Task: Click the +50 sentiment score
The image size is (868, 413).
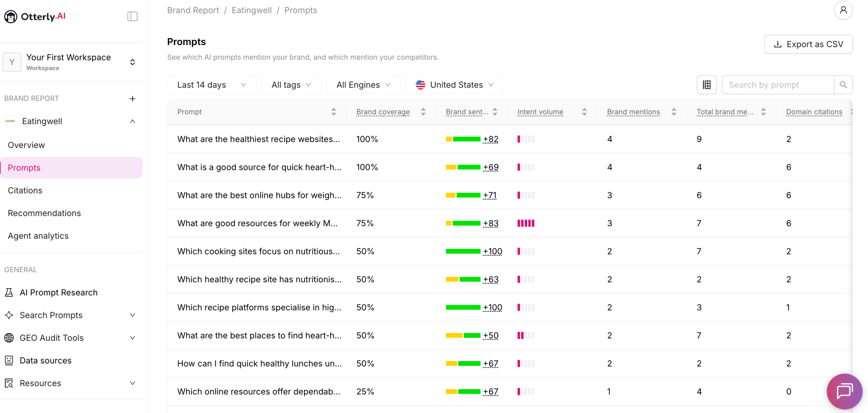Action: [491, 336]
